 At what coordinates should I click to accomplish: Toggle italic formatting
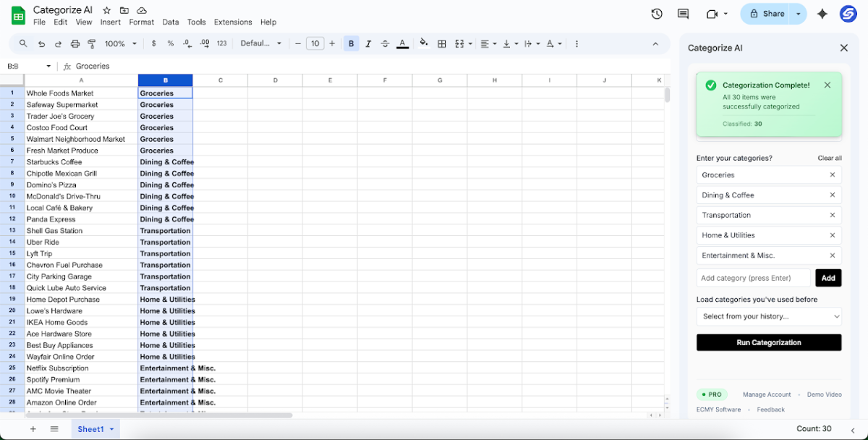(368, 43)
